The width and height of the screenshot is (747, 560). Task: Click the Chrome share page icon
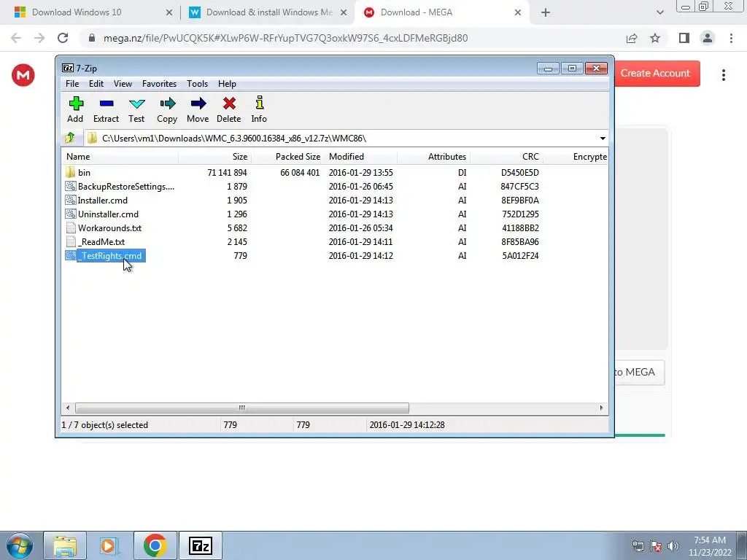pyautogui.click(x=632, y=38)
